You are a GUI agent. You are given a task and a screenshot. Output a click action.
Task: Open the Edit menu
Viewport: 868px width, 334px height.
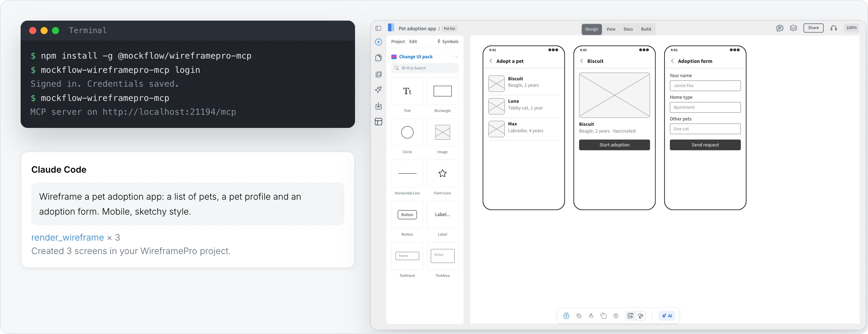click(413, 42)
